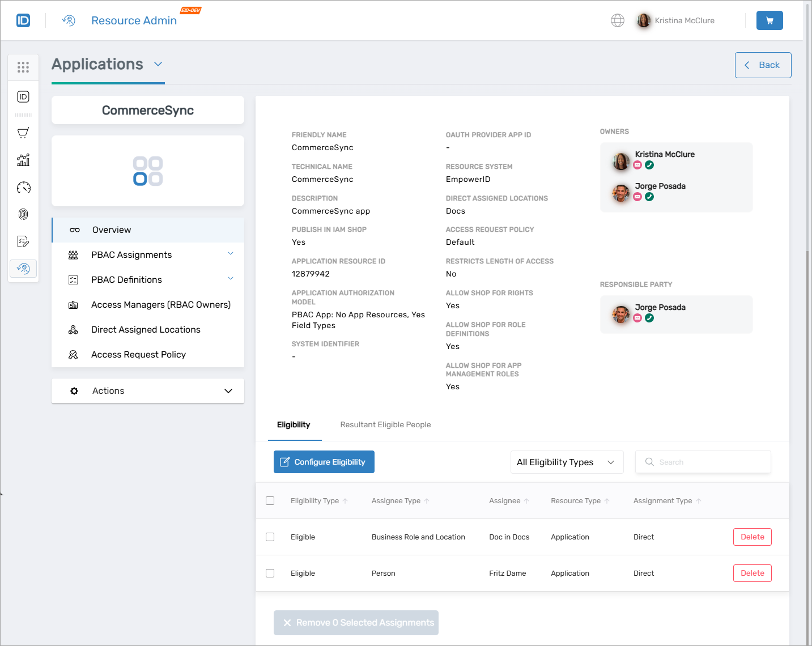The width and height of the screenshot is (812, 646).
Task: Click the globe language icon
Action: (x=618, y=20)
